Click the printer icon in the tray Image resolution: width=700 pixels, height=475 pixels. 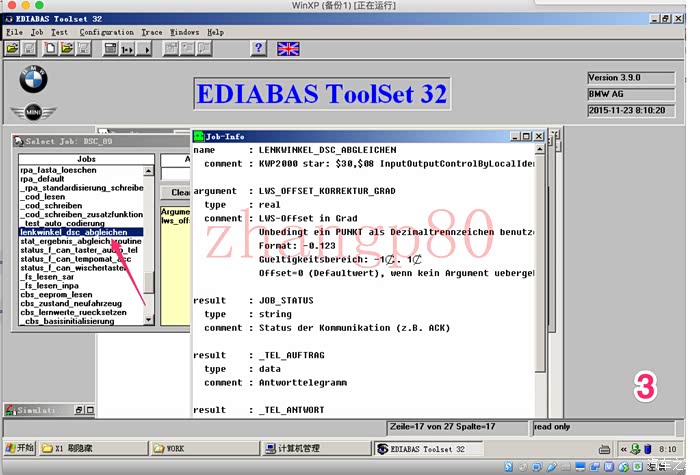[x=604, y=449]
